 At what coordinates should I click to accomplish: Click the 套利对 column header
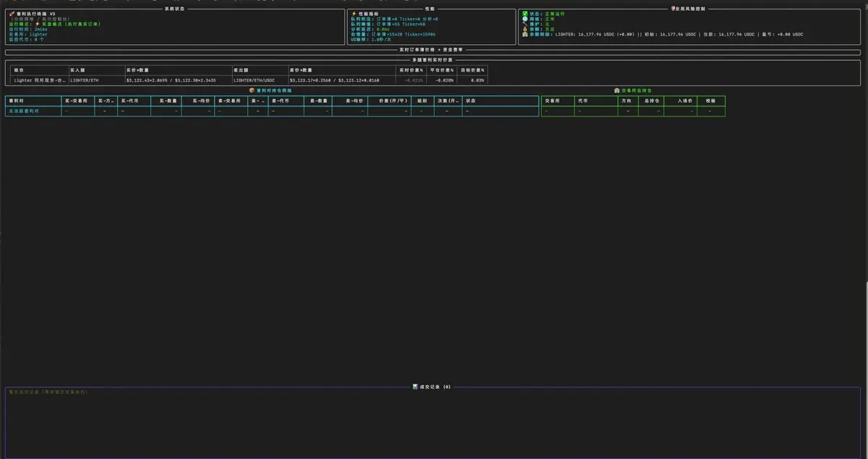(17, 101)
